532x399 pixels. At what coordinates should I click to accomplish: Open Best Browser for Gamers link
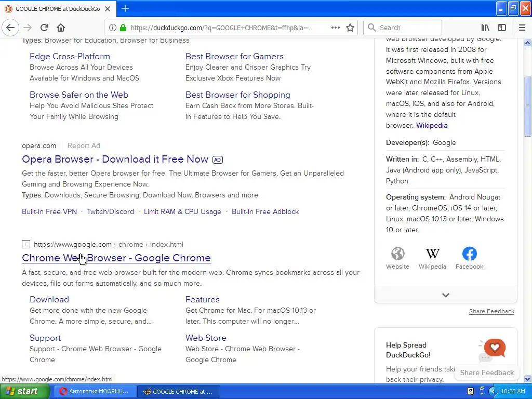(x=234, y=56)
